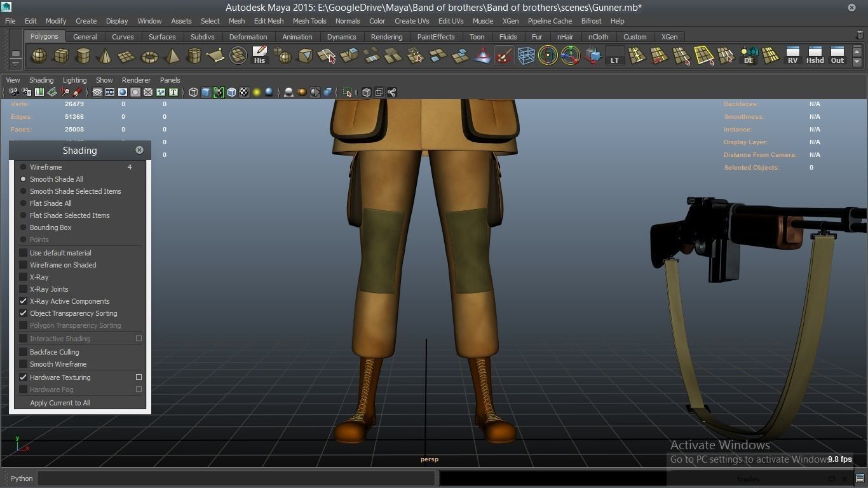
Task: Create a polygon sphere from the shelf
Action: (x=39, y=56)
